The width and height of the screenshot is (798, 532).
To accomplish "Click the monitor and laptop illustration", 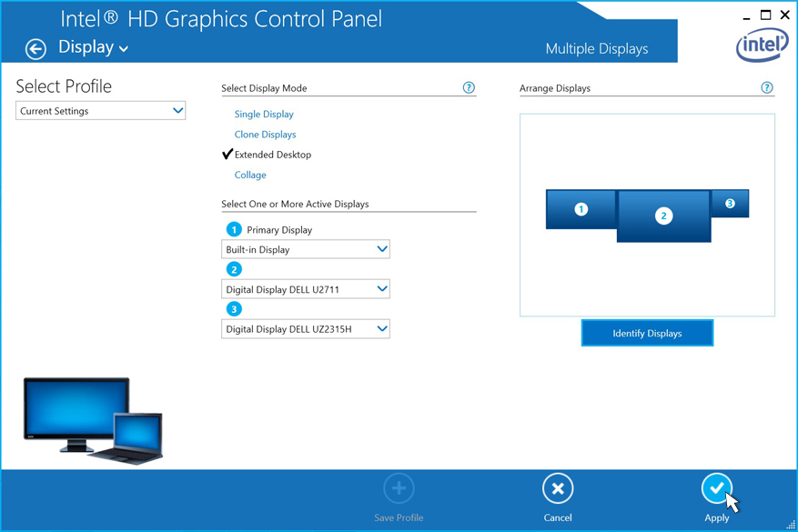I will pyautogui.click(x=93, y=420).
